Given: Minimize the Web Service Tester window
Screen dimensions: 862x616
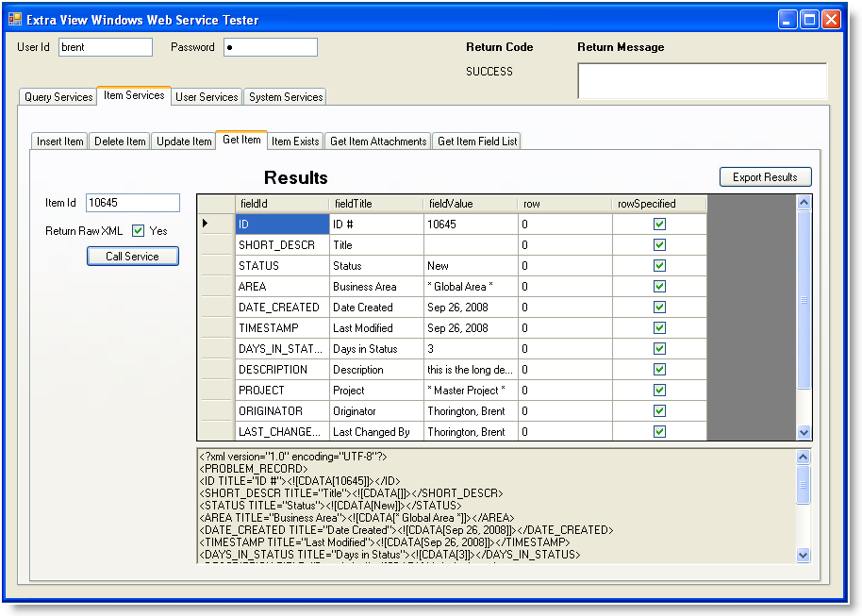Looking at the screenshot, I should (787, 20).
